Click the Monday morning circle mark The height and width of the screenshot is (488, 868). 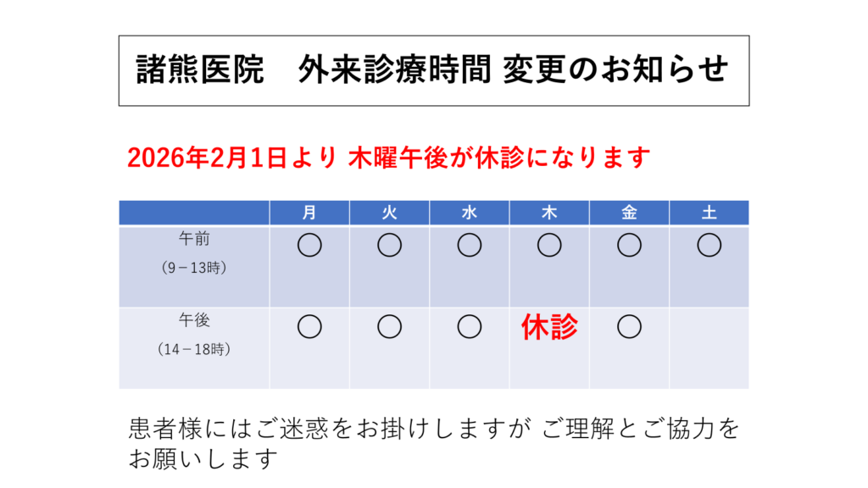(x=309, y=246)
